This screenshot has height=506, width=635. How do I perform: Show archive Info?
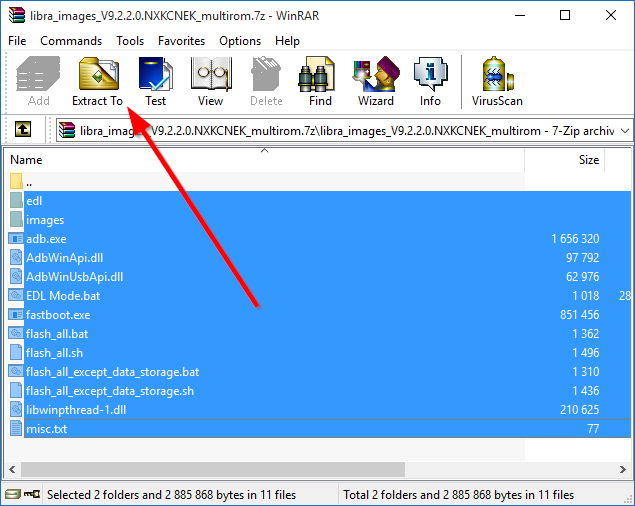[x=430, y=73]
